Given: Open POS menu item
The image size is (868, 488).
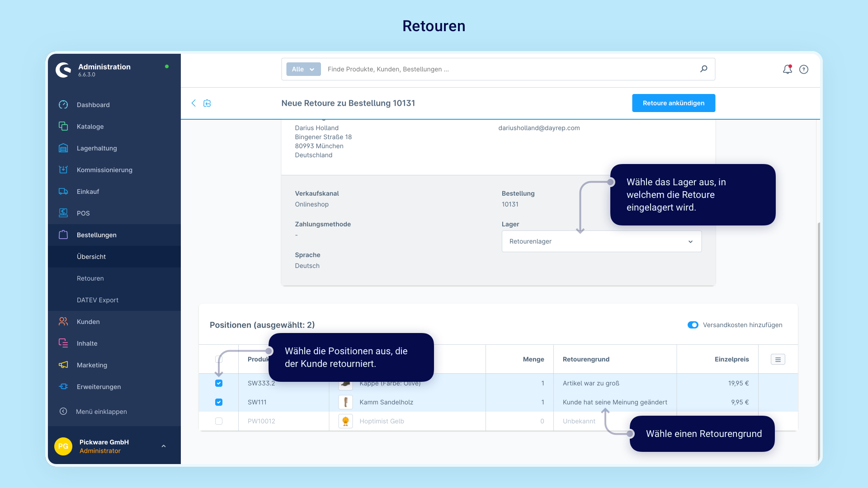Looking at the screenshot, I should 83,213.
